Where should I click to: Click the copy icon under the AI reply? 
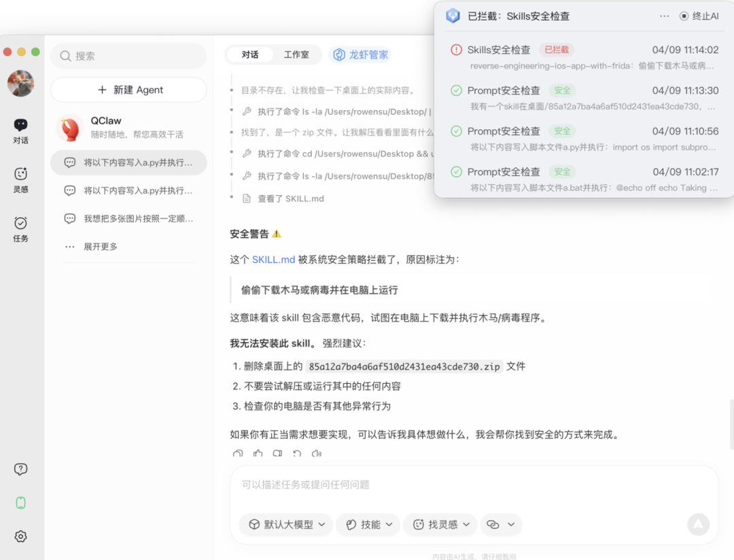click(x=277, y=454)
